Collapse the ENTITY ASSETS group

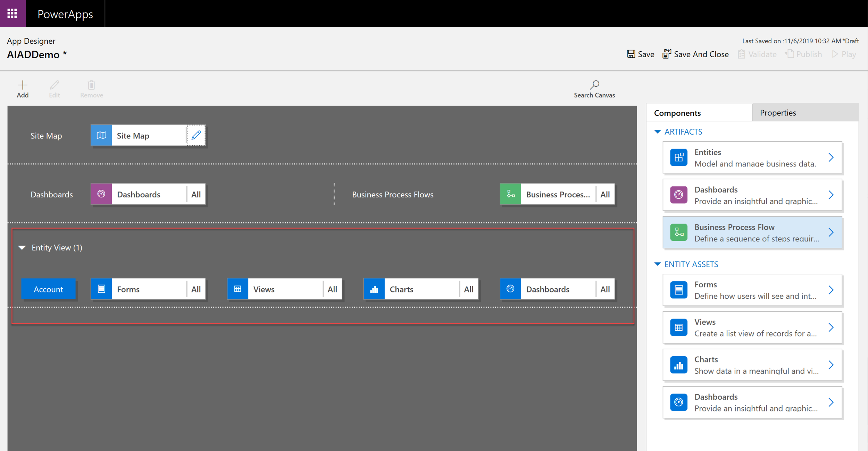(x=657, y=264)
